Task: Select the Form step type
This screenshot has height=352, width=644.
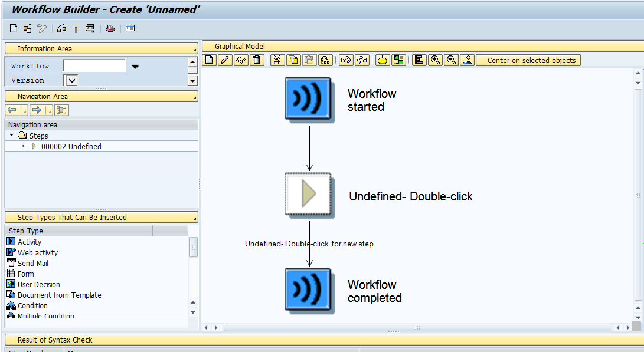Action: click(x=25, y=274)
